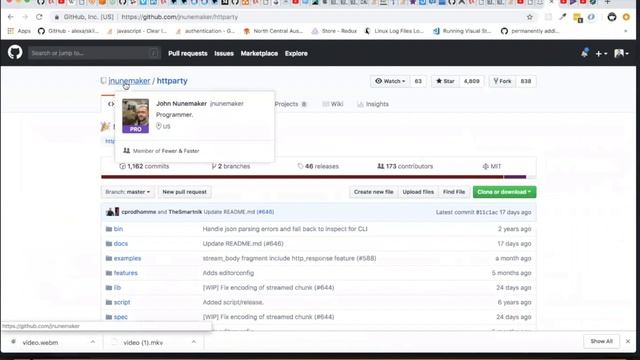Click Create new file button
Screen dimensions: 640x360
(373, 192)
